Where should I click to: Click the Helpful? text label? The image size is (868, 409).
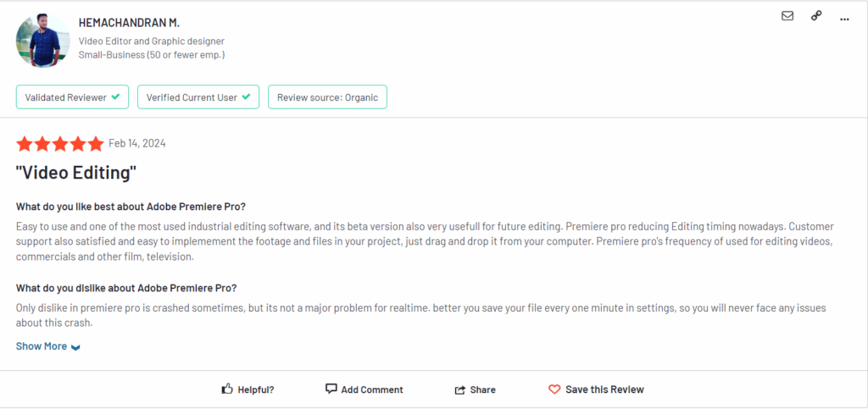(x=256, y=390)
